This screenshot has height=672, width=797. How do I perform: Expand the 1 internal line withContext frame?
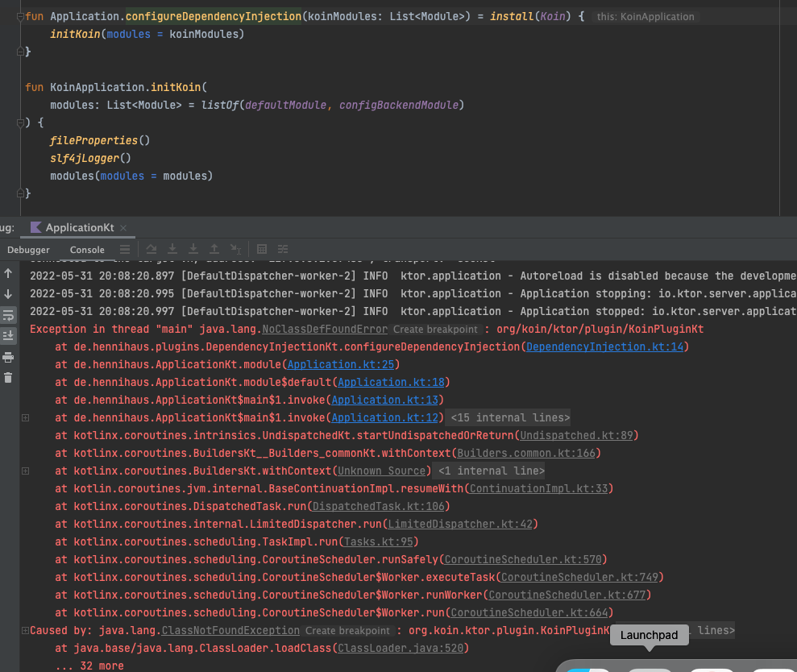26,471
